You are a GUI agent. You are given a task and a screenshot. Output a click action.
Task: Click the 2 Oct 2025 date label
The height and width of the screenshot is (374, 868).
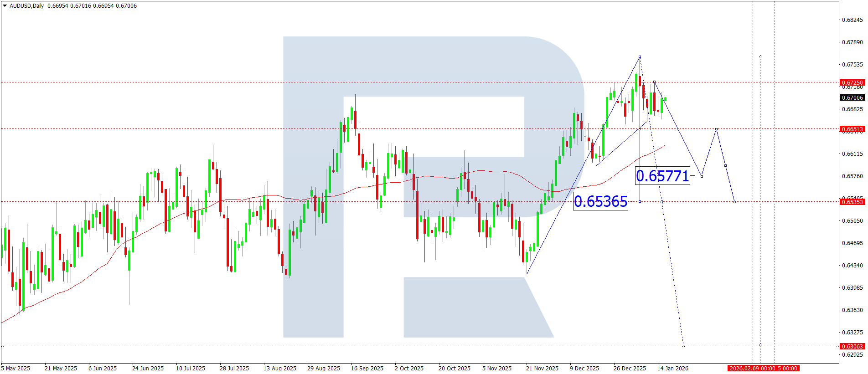coord(409,369)
